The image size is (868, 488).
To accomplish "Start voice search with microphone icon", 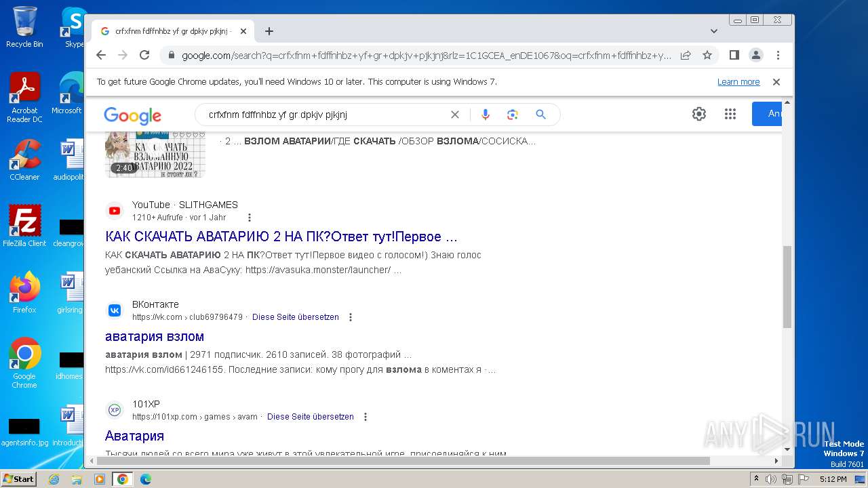I will click(x=485, y=115).
